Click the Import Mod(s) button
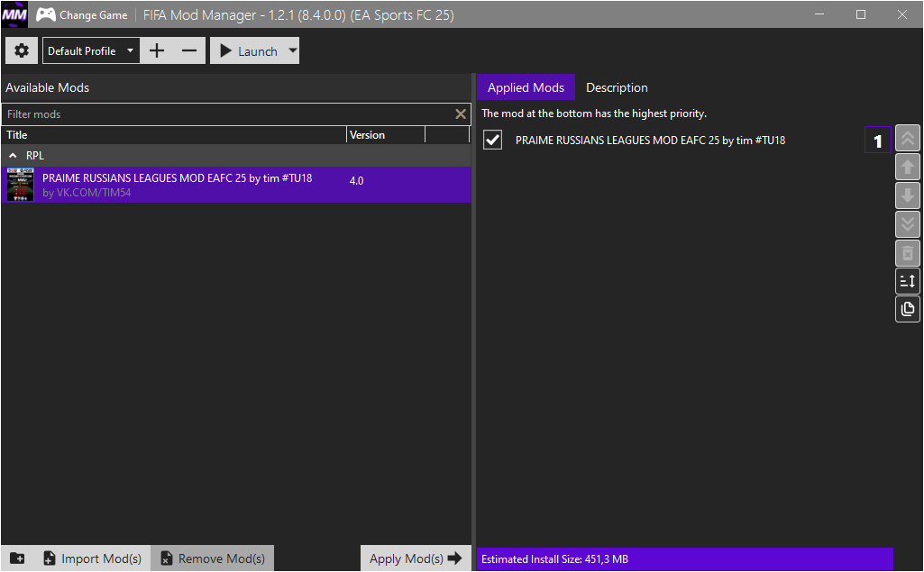The image size is (924, 572). (x=93, y=558)
